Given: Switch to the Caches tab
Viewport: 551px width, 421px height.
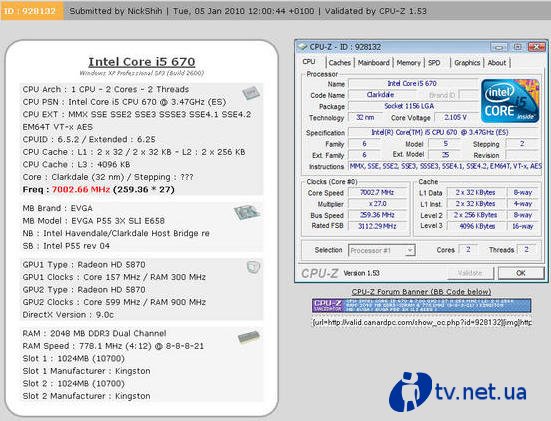Looking at the screenshot, I should [x=339, y=63].
